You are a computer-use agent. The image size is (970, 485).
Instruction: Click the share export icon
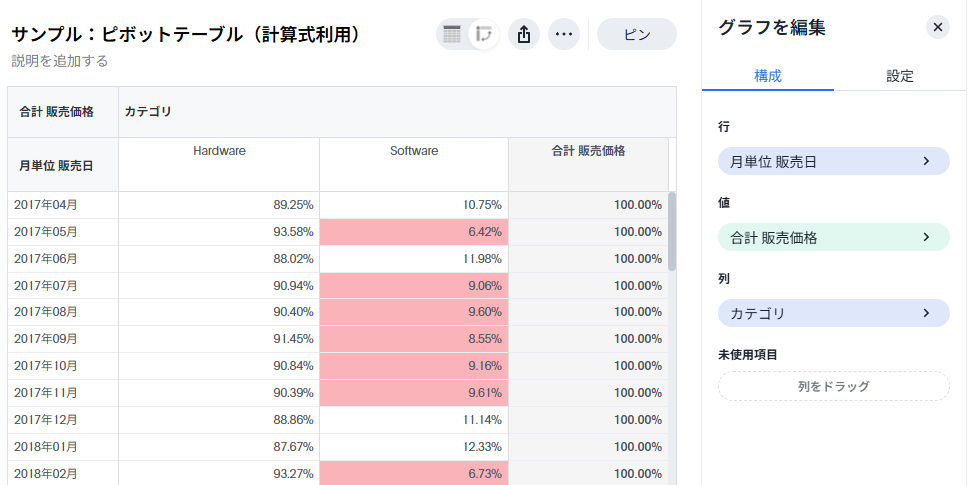pos(524,34)
